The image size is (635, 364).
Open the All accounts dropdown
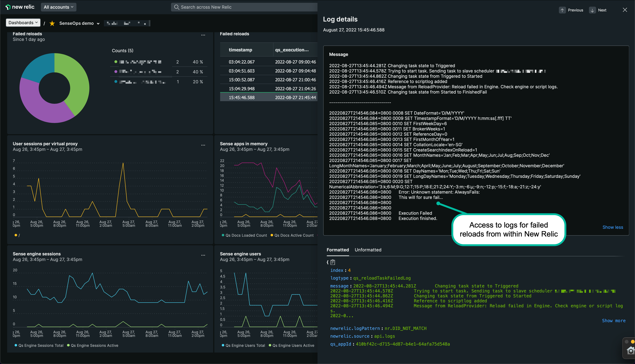pyautogui.click(x=59, y=7)
